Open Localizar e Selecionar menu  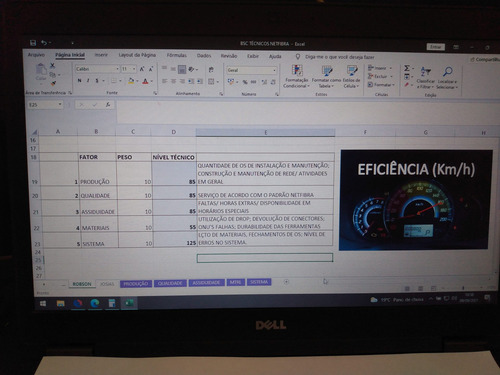(447, 78)
